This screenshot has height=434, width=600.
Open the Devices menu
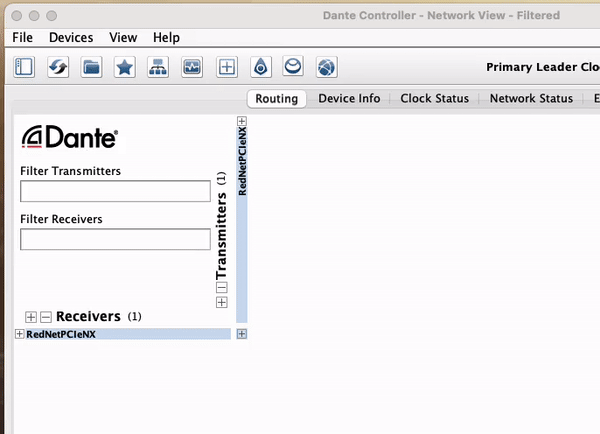(70, 37)
